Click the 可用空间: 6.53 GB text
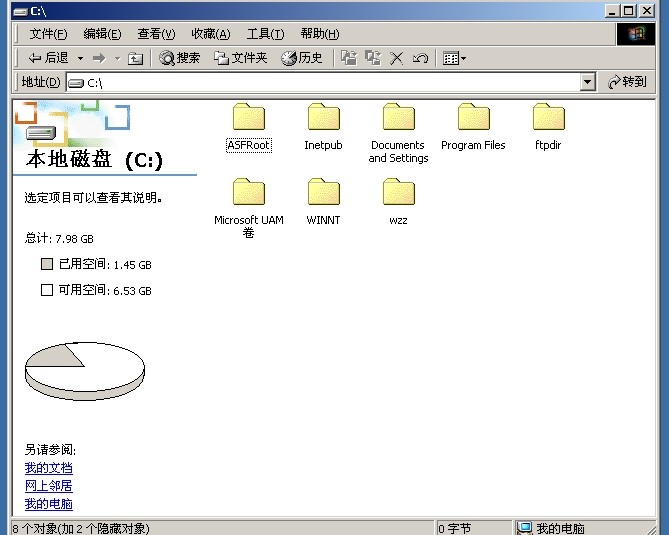669x535 pixels. coord(105,291)
